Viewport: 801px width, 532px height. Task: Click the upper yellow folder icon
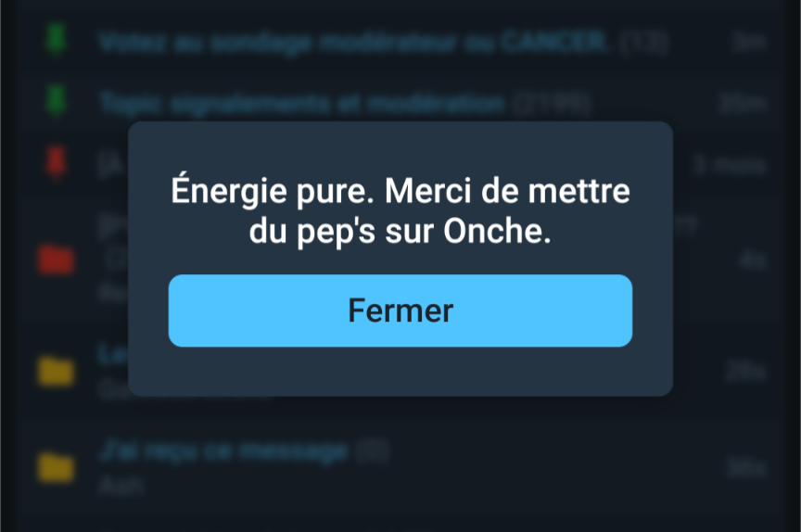[x=56, y=371]
